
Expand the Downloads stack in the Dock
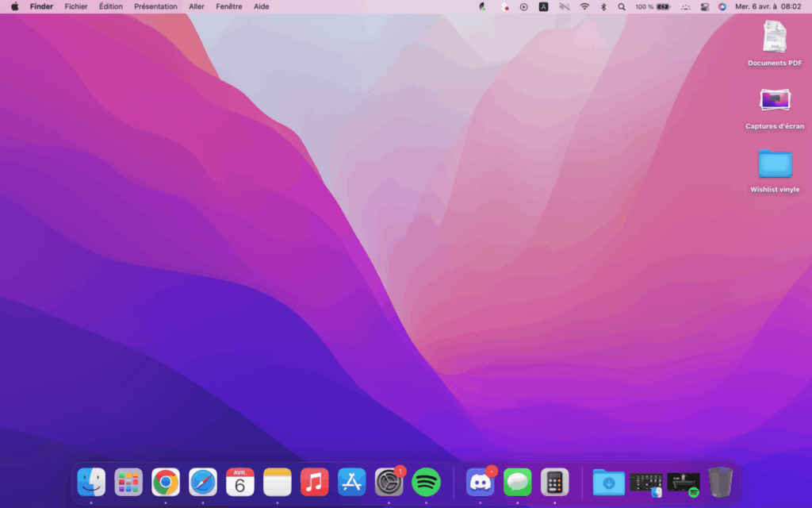(608, 482)
